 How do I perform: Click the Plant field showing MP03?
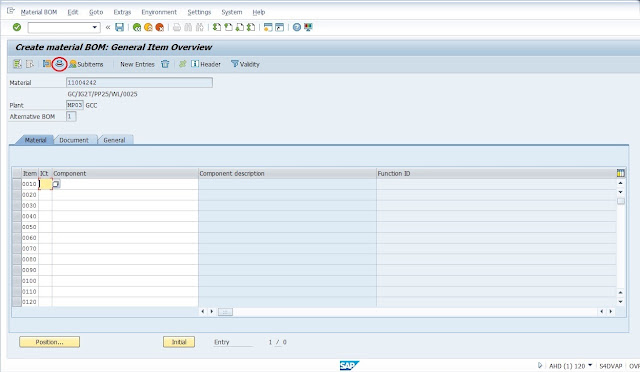click(75, 105)
